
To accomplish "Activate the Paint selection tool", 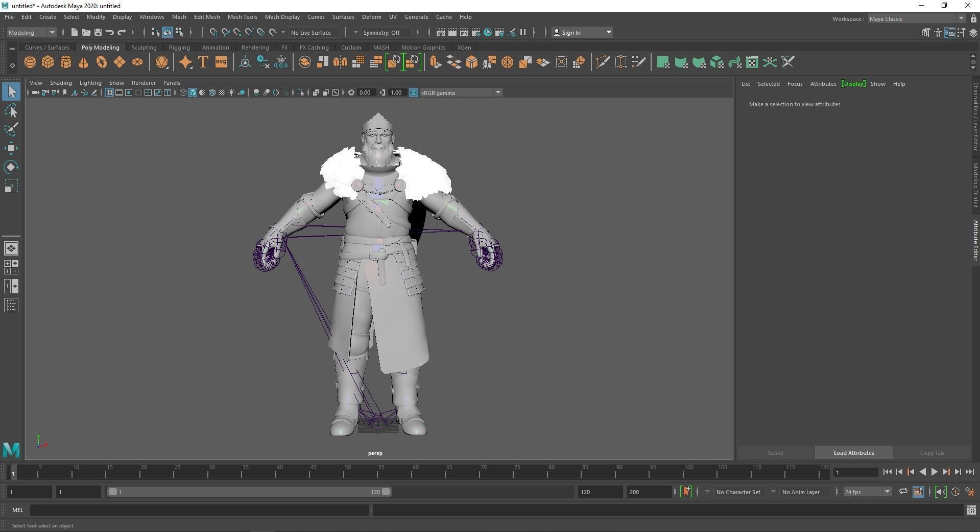I will [11, 129].
